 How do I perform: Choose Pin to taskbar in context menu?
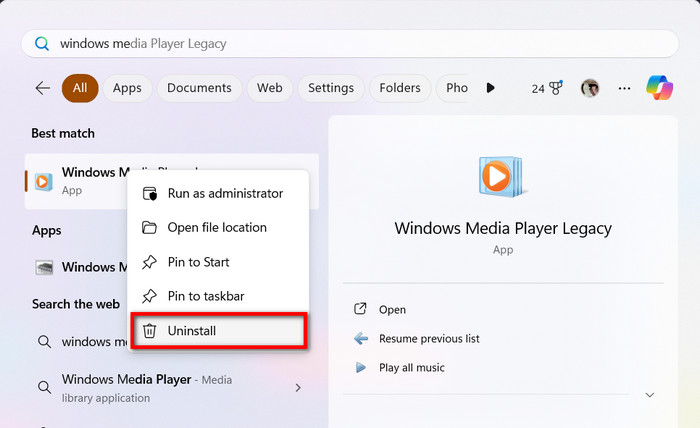click(x=218, y=296)
